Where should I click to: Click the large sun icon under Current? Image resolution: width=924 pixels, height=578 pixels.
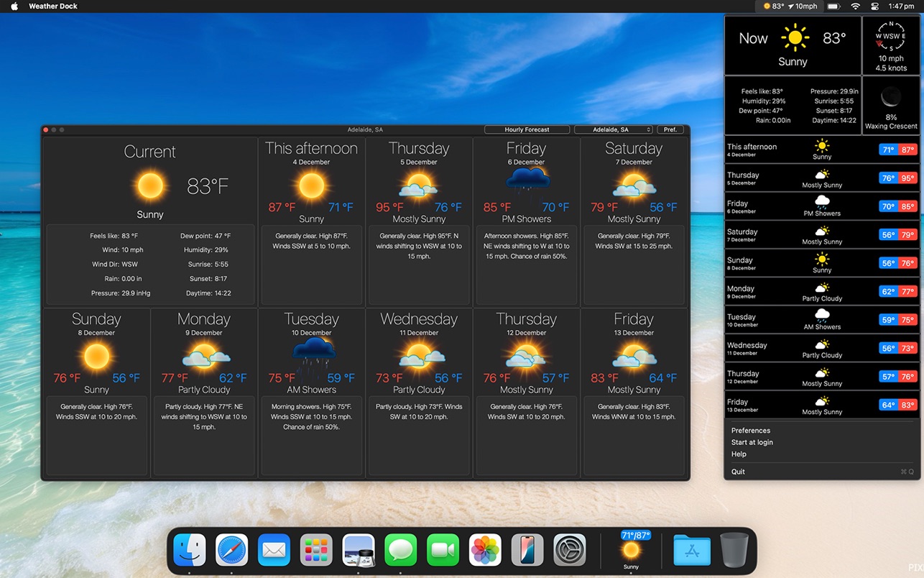pyautogui.click(x=150, y=185)
